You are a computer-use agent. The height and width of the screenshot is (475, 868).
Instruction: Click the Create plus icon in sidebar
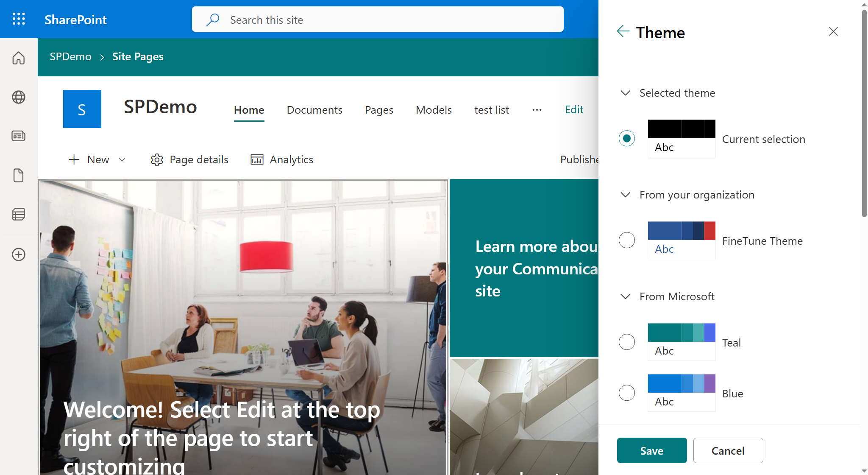[x=19, y=254]
